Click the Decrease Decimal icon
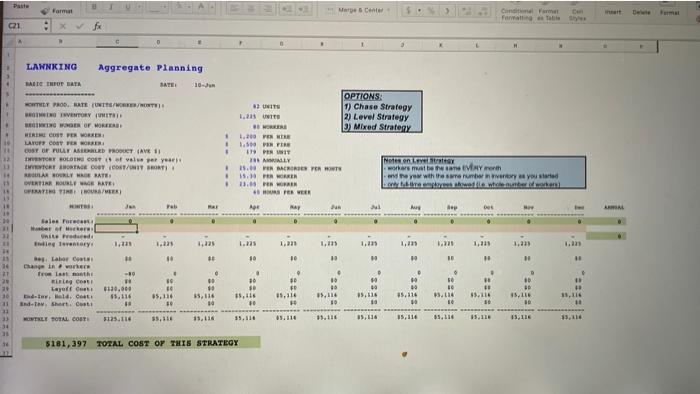This screenshot has width=700, height=394. 483,12
